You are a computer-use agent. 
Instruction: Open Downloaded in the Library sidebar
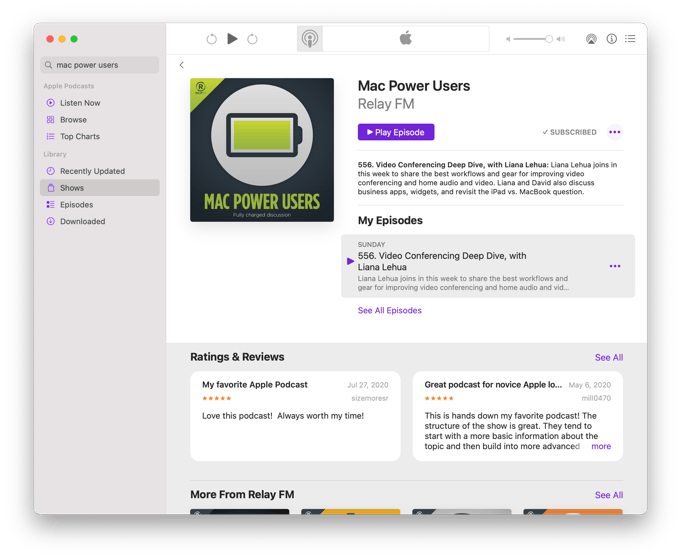99,222
